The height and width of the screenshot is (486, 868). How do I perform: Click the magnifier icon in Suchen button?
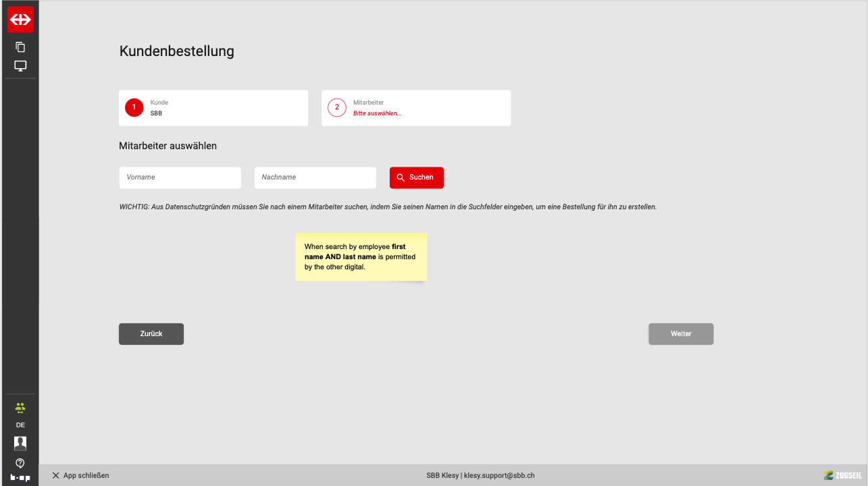click(401, 178)
